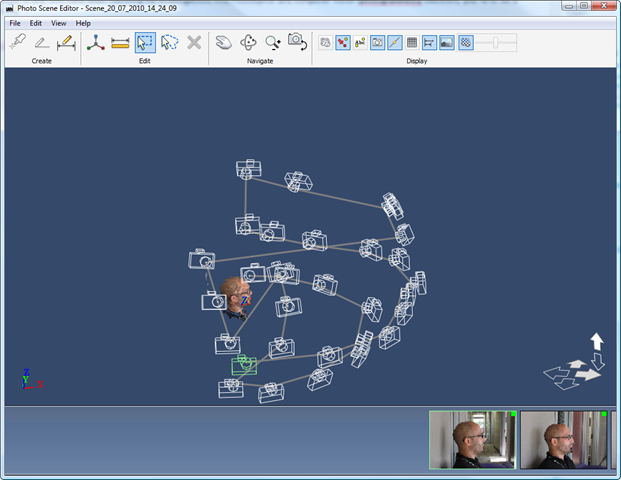Click the draw line pencil tool
This screenshot has height=480, width=621.
[41, 43]
